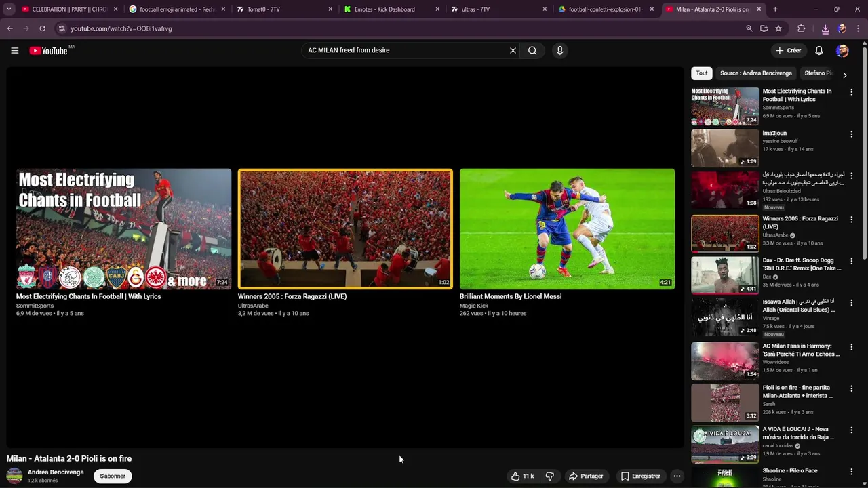The image size is (868, 488).
Task: Open new browser tab
Action: pos(775,9)
